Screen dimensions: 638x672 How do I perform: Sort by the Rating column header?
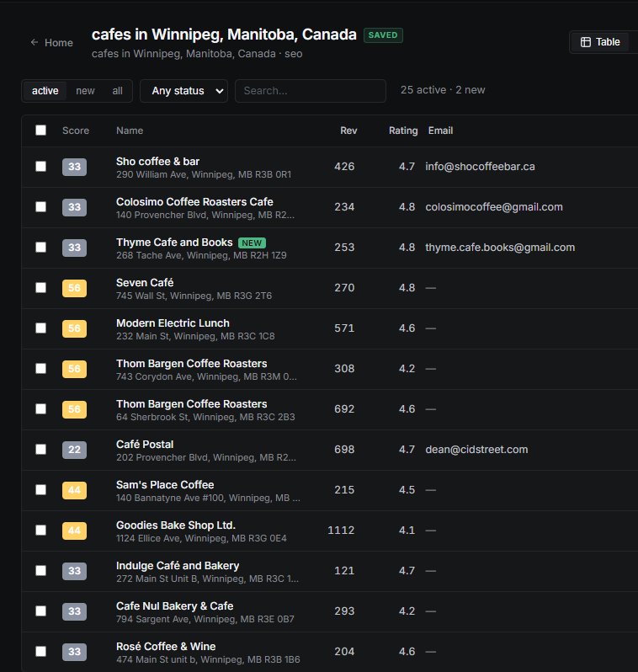[403, 131]
